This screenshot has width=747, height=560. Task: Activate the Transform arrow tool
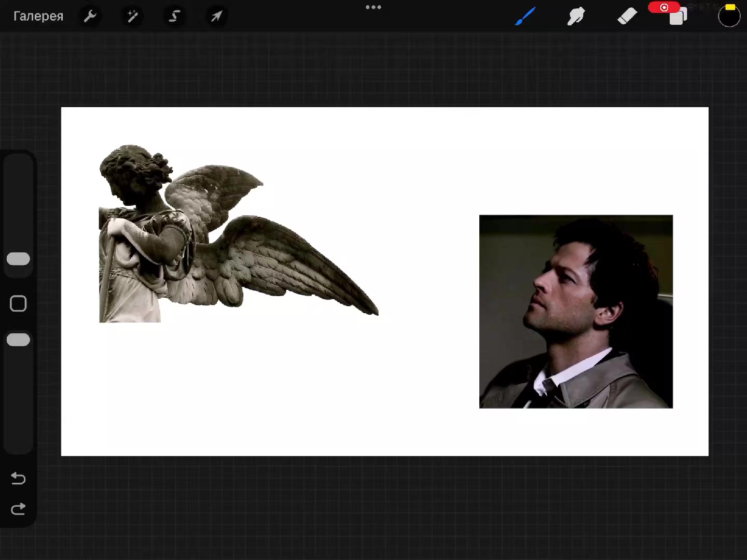216,16
